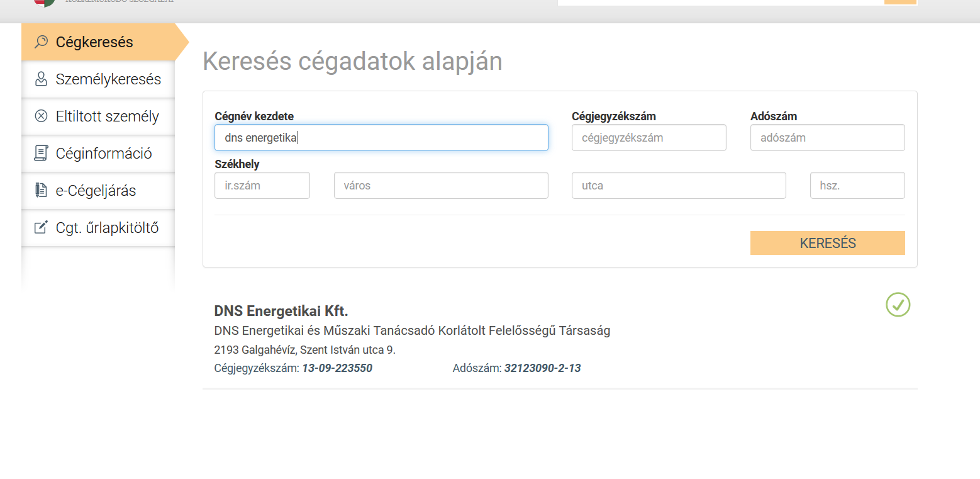Focus the város city field
The height and width of the screenshot is (479, 980).
pos(441,186)
